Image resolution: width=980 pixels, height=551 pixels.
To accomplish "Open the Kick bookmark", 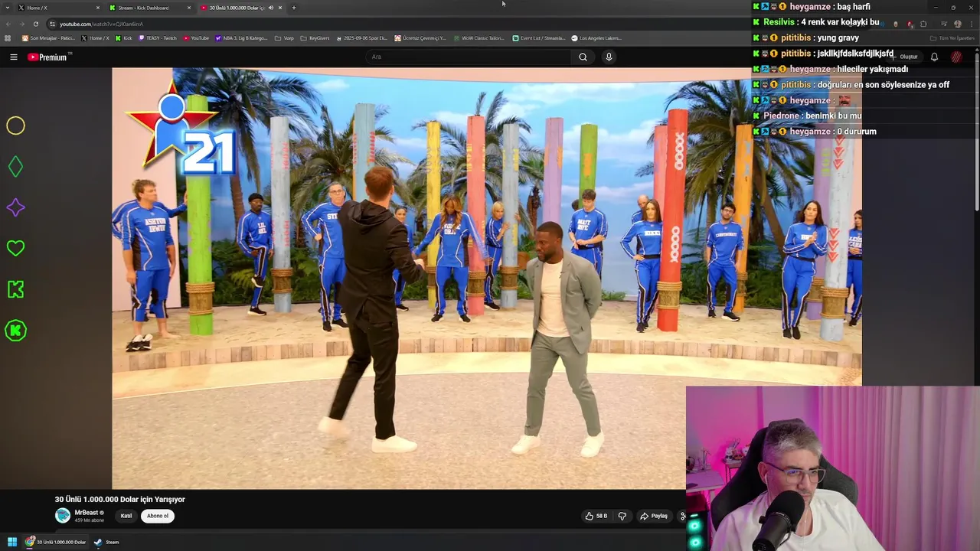I will pos(124,38).
